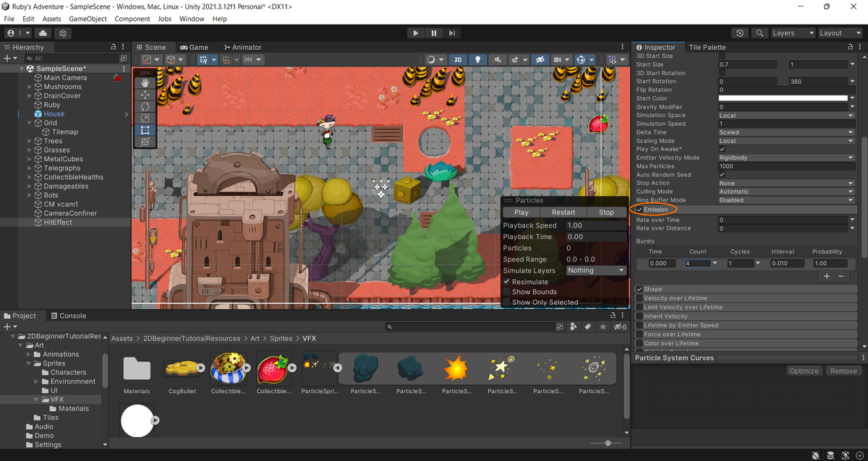This screenshot has width=868, height=461.
Task: Click the Start Color white swatch
Action: click(783, 98)
